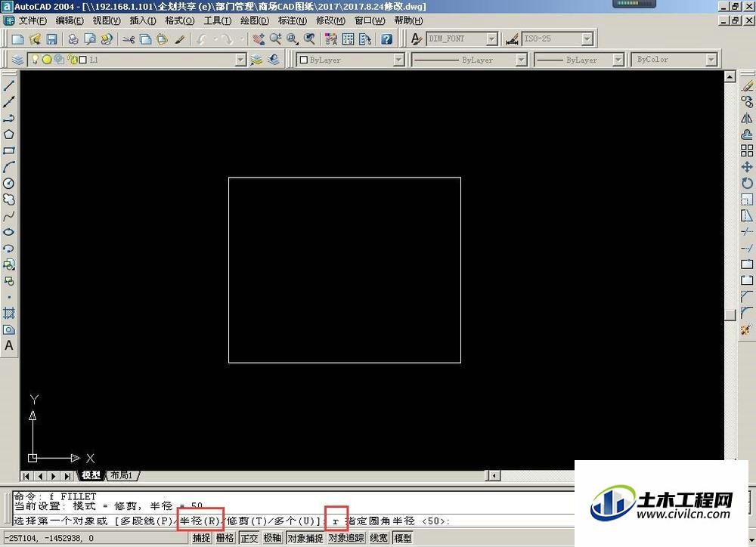Viewport: 756px width, 547px height.
Task: Select the Polygon tool
Action: pyautogui.click(x=8, y=134)
